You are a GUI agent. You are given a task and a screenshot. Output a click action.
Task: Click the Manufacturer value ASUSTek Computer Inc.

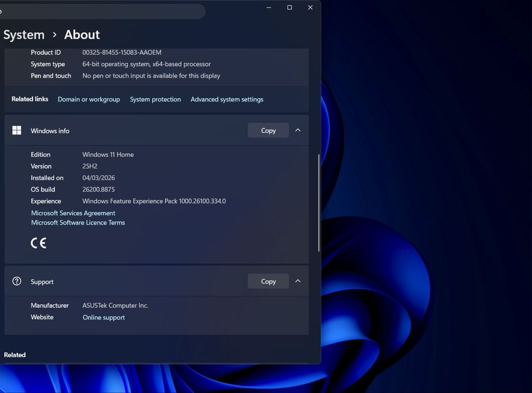tap(116, 305)
